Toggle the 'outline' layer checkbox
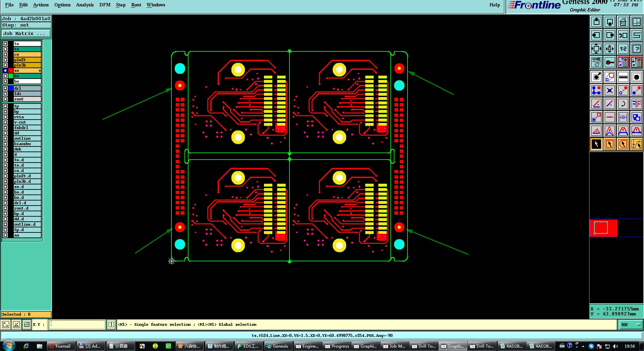 pos(5,138)
